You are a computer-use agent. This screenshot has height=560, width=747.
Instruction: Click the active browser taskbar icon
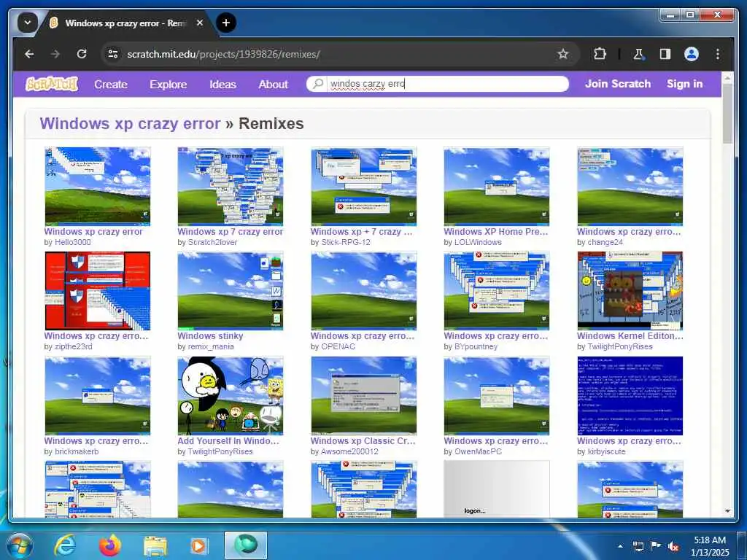246,545
